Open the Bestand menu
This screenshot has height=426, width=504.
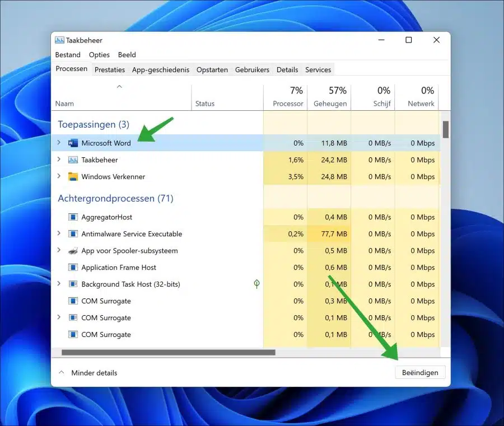point(68,55)
